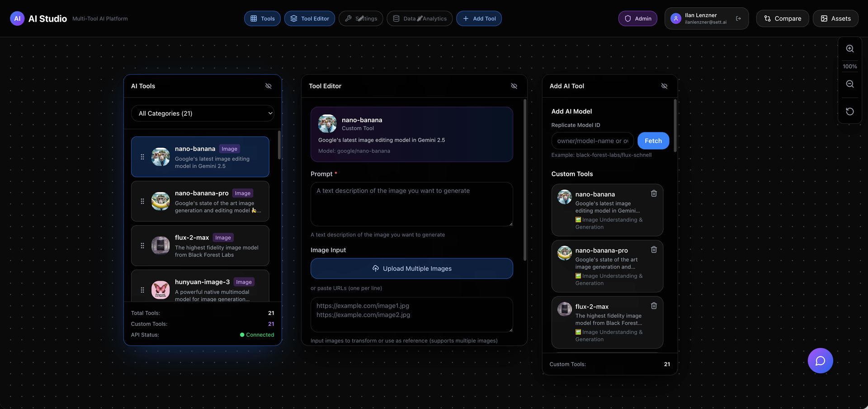Open the Compare panel
The height and width of the screenshot is (409, 868).
[782, 19]
